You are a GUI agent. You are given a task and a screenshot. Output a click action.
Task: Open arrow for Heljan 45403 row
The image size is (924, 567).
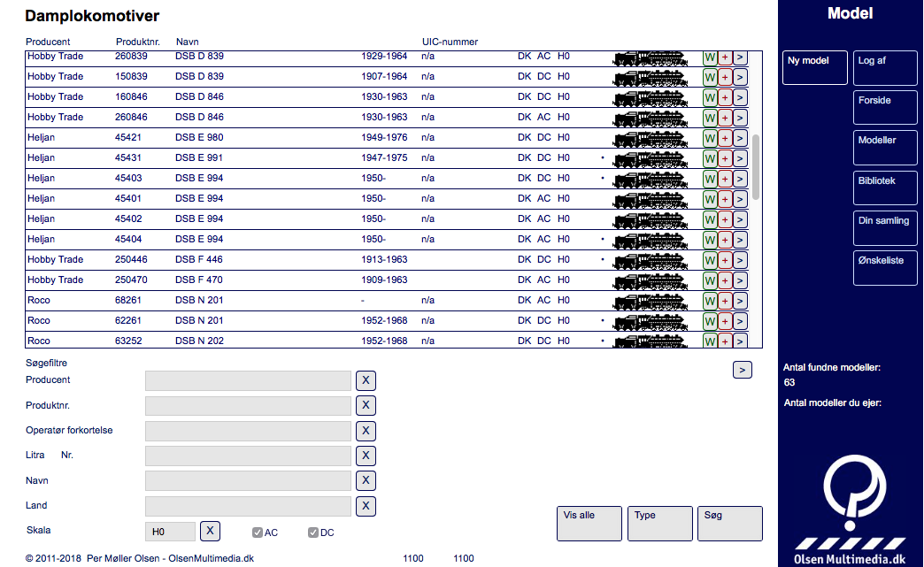pyautogui.click(x=740, y=179)
